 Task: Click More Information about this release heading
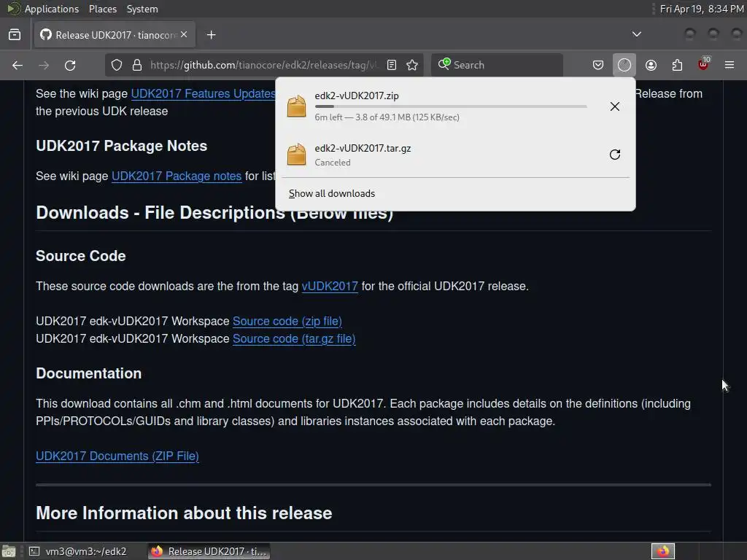click(x=184, y=513)
